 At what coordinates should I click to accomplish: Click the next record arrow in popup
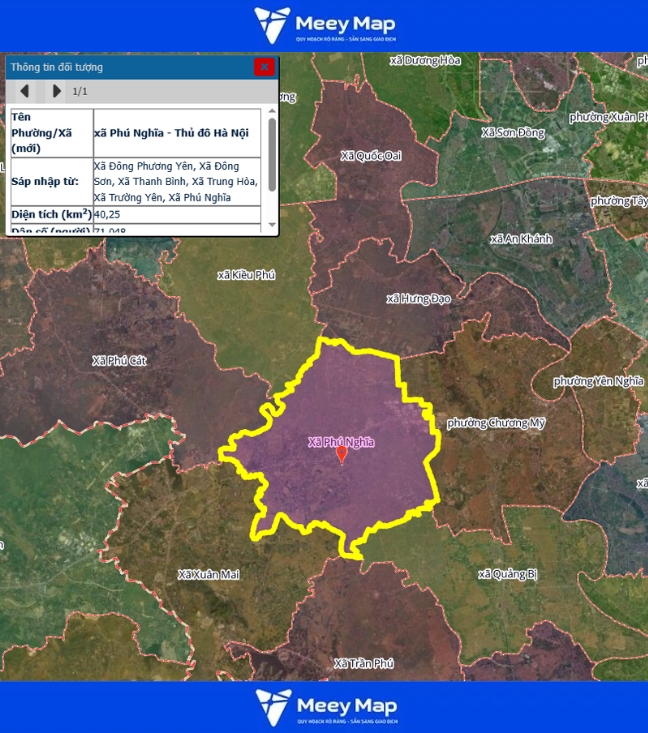pos(56,91)
